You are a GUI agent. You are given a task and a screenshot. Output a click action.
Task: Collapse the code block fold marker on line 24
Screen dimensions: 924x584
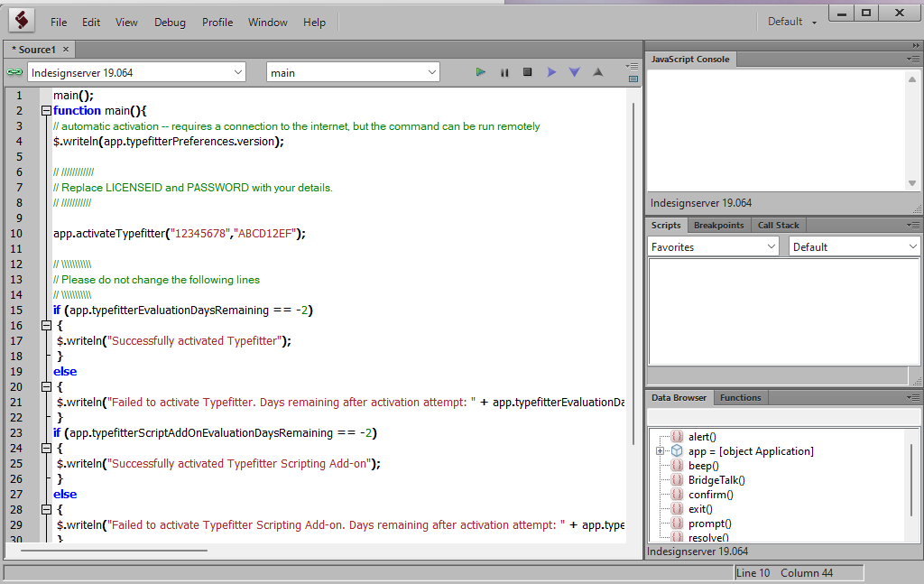point(46,448)
